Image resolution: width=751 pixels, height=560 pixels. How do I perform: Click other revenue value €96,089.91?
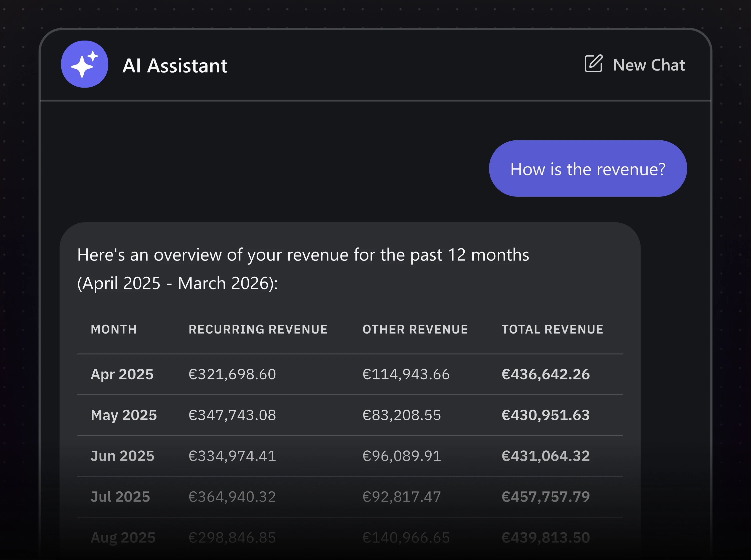coord(402,456)
